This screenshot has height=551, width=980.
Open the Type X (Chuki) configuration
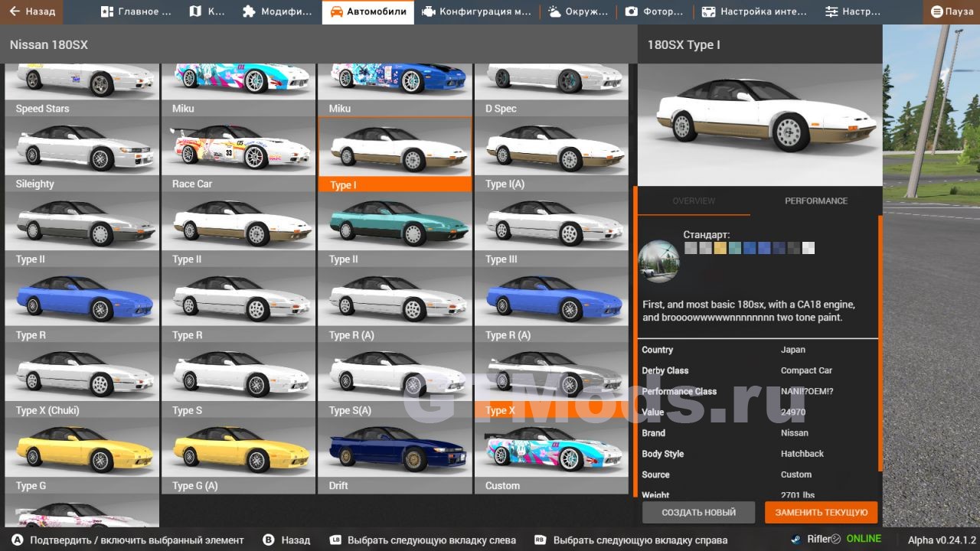pos(82,380)
